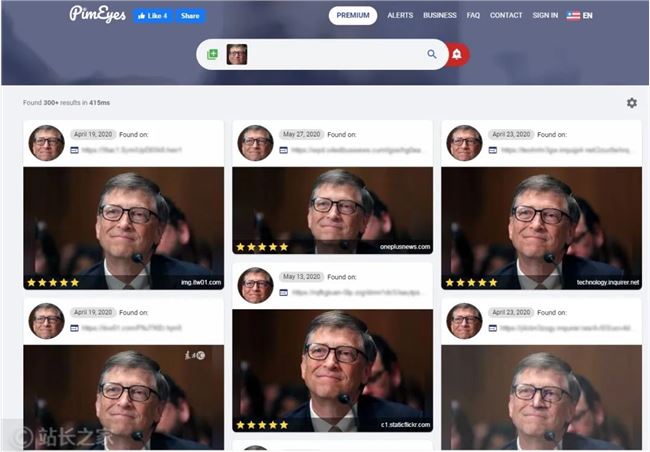Viewport: 650px width, 452px height.
Task: Open the FAQ page
Action: 473,16
